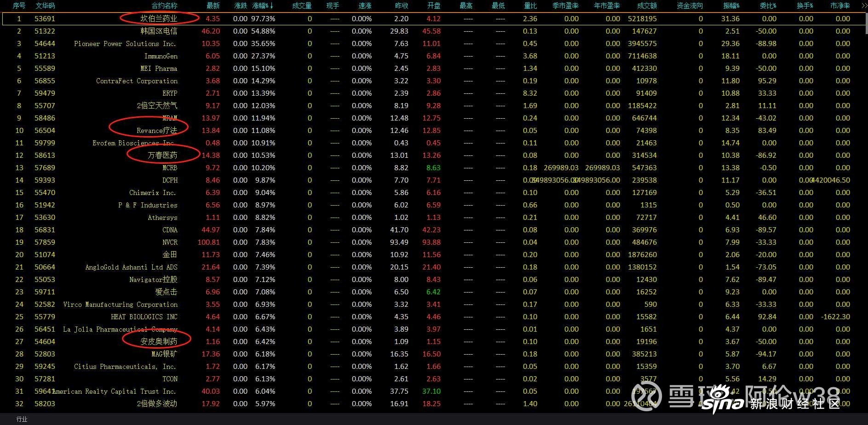
Task: Select Evofem Biosciences Inc row
Action: pyautogui.click(x=434, y=143)
